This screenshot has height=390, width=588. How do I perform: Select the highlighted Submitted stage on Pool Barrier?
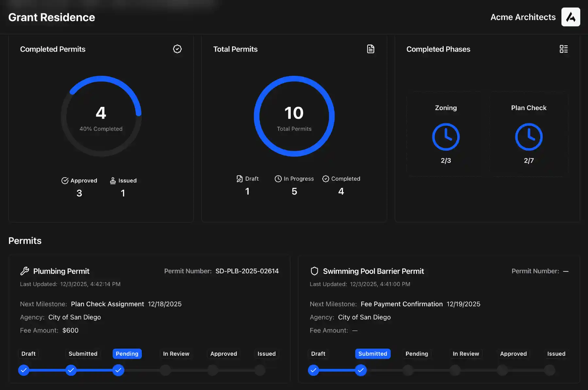click(x=372, y=354)
